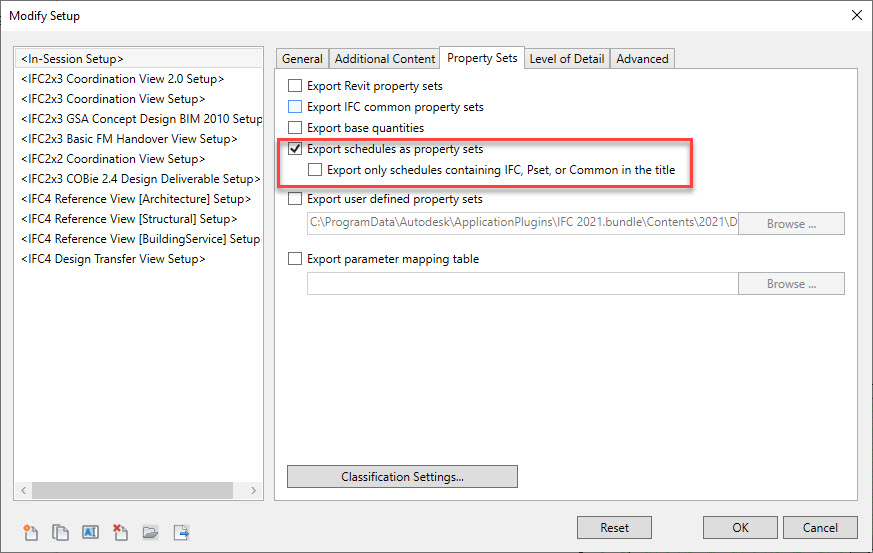Viewport: 873px width, 553px height.
Task: Close the Modify Setup dialog
Action: [855, 15]
